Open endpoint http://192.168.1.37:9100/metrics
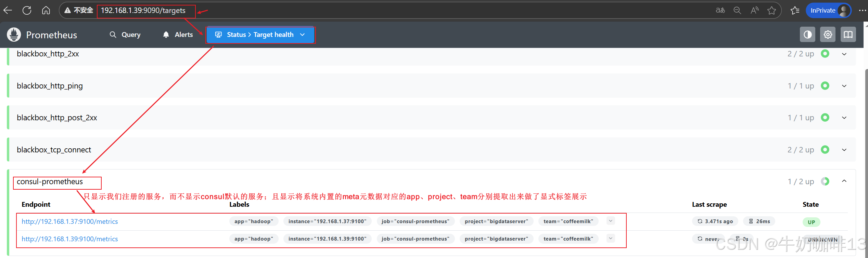Screen dimensions: 868x258 click(70, 221)
